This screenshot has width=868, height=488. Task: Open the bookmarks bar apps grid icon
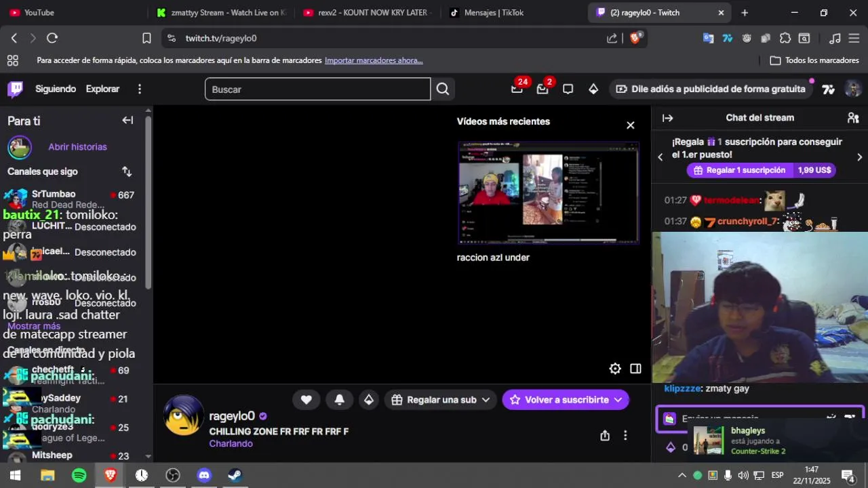pos(12,60)
